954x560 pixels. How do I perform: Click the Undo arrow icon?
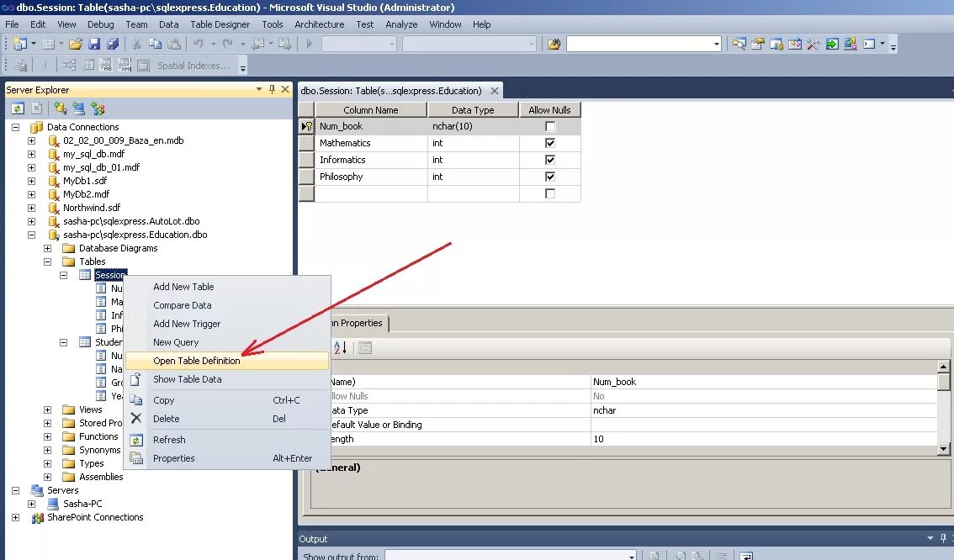pos(199,44)
